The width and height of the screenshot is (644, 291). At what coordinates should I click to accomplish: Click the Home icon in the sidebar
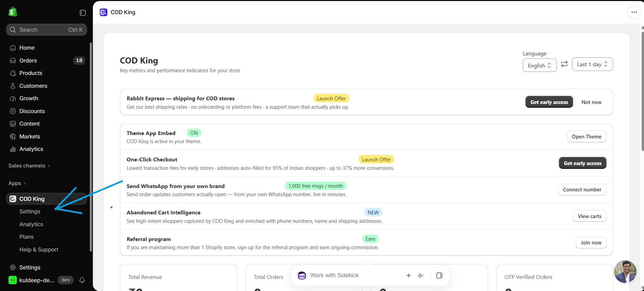[x=13, y=48]
